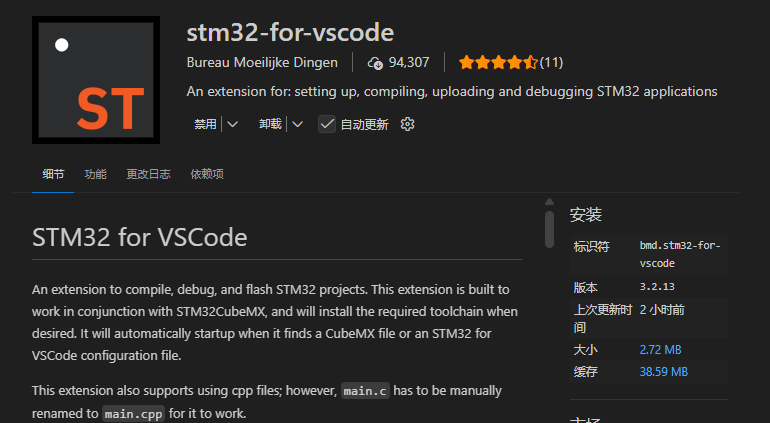The height and width of the screenshot is (423, 770).
Task: Toggle the 自动更新 checkbox
Action: point(327,124)
